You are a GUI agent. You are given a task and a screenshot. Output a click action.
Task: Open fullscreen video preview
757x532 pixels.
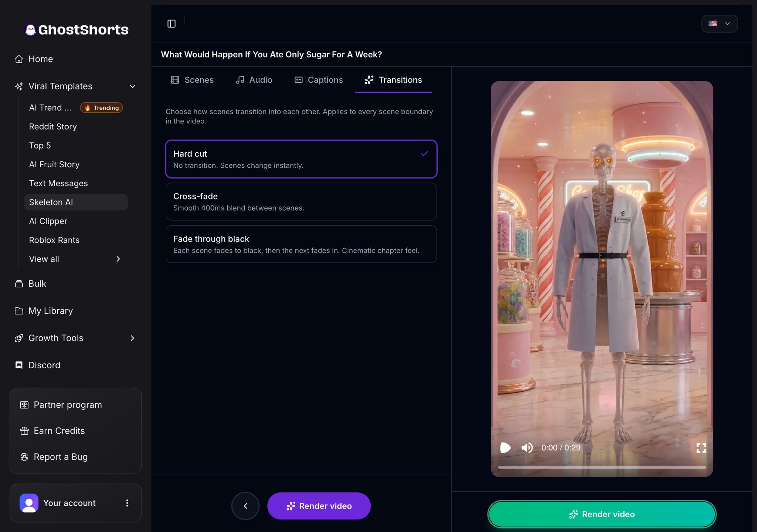click(701, 448)
